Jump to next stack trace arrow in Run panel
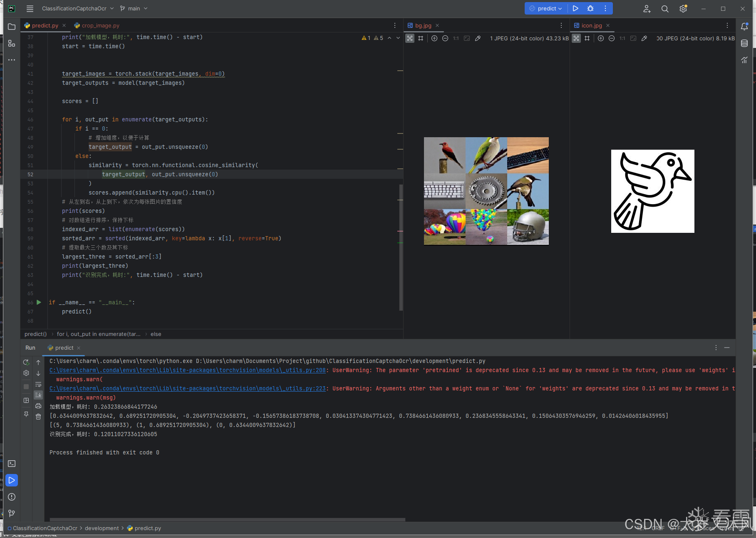 click(38, 373)
